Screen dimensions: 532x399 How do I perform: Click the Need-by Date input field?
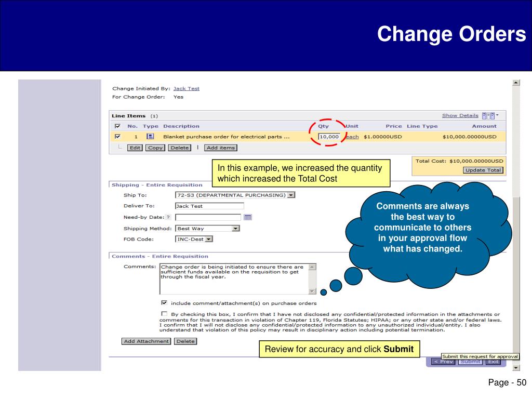coord(208,217)
